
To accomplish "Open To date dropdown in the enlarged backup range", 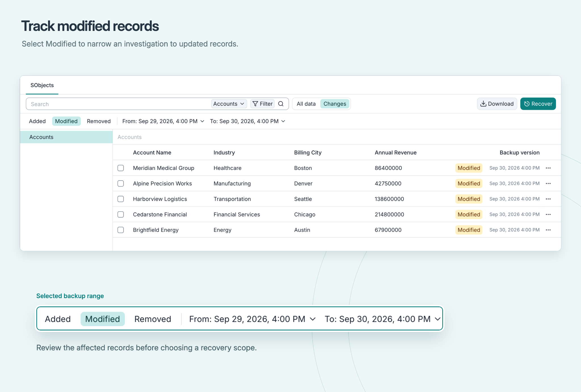I will point(382,319).
